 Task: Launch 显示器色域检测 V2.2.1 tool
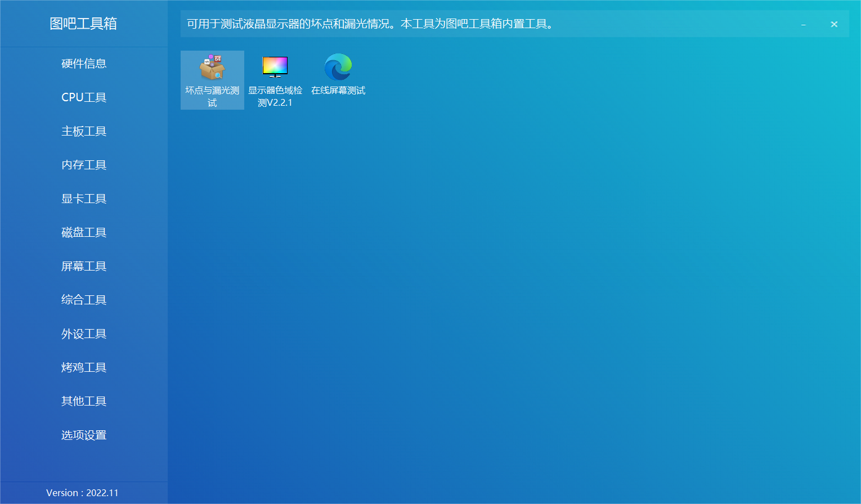[x=275, y=80]
